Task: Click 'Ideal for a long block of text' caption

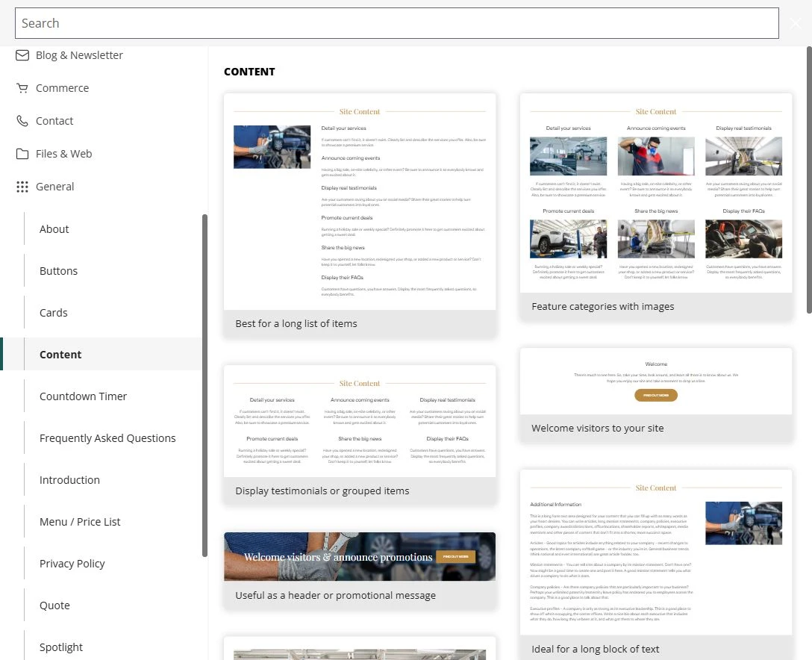Action: tap(595, 649)
